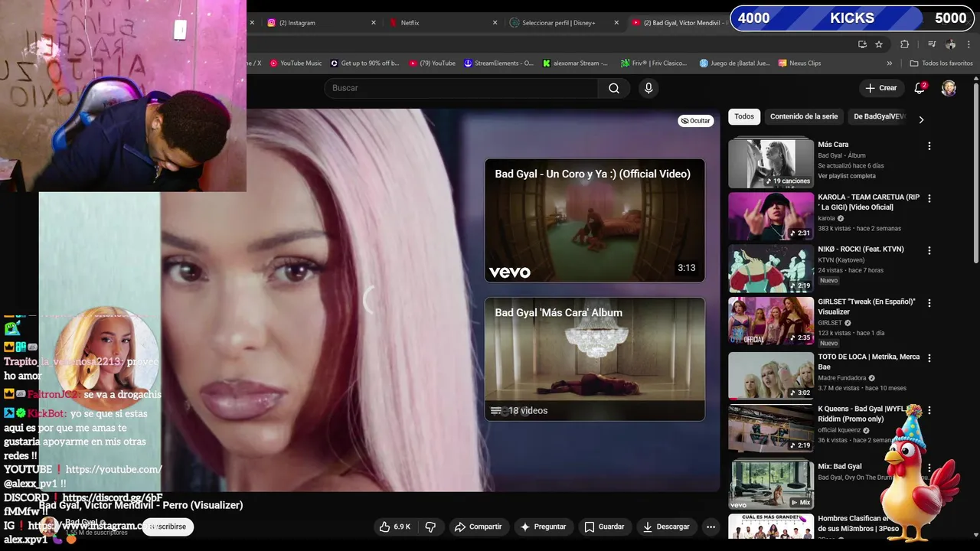Open options menu for TOTO DE LOCA video

pyautogui.click(x=929, y=358)
